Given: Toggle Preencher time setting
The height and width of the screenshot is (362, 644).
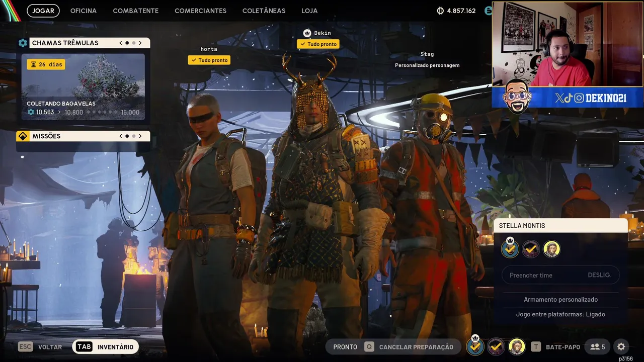Looking at the screenshot, I should pos(560,275).
